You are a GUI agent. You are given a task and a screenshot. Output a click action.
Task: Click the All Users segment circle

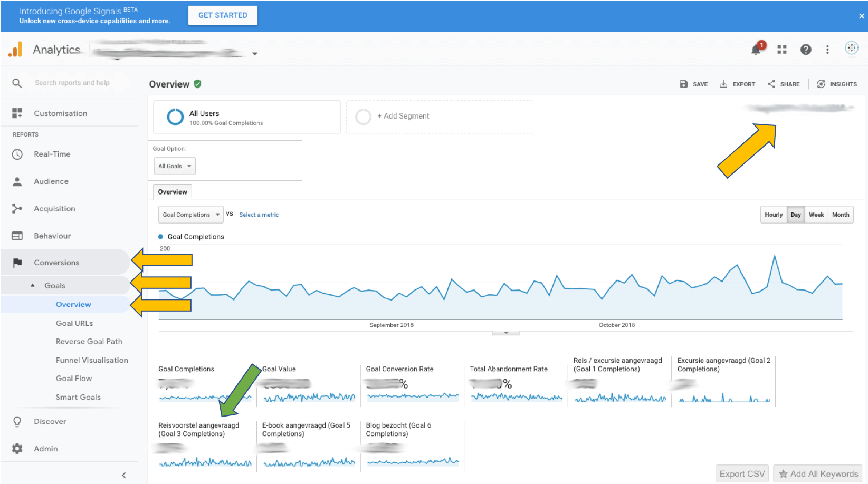click(175, 117)
